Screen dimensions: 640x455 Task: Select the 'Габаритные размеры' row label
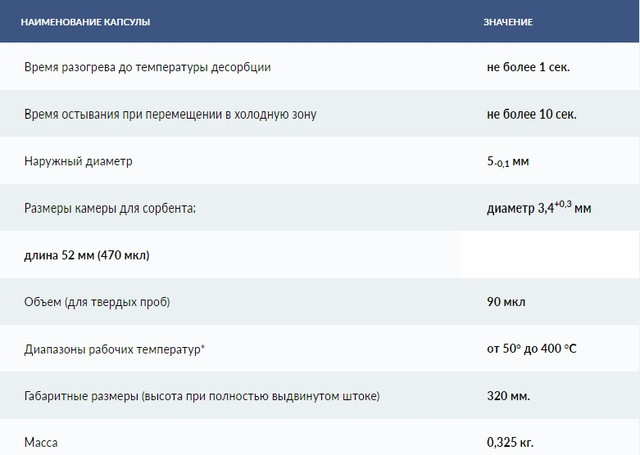tap(202, 396)
